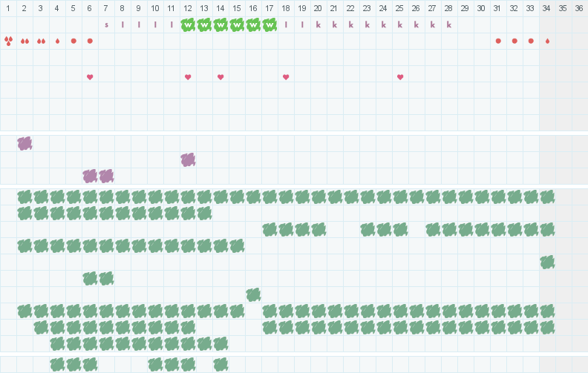This screenshot has height=373, width=588.
Task: Click the day 14 green scribble in bottom row
Action: click(x=220, y=364)
